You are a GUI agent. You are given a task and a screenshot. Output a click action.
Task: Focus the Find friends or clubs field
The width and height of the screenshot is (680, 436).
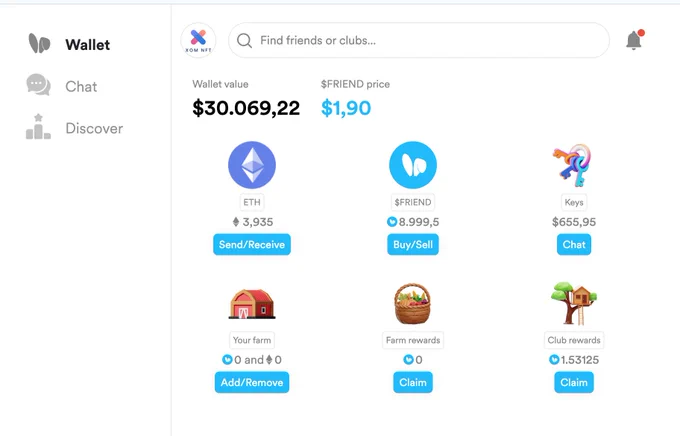tap(419, 40)
